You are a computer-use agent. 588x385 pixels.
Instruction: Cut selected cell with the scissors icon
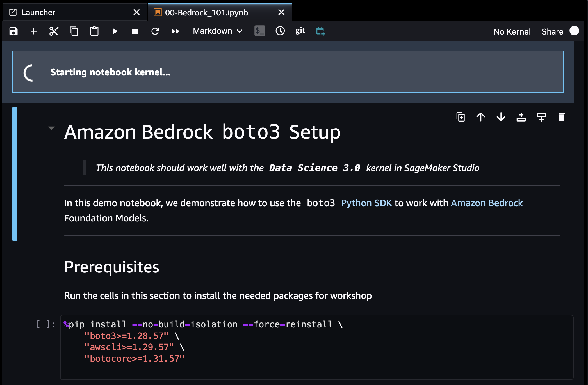click(54, 31)
